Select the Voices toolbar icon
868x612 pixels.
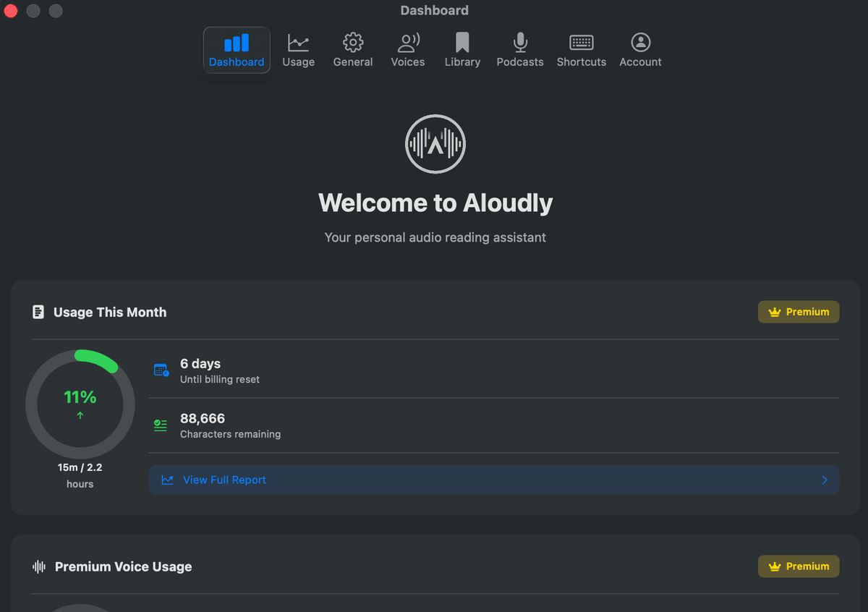(x=407, y=49)
